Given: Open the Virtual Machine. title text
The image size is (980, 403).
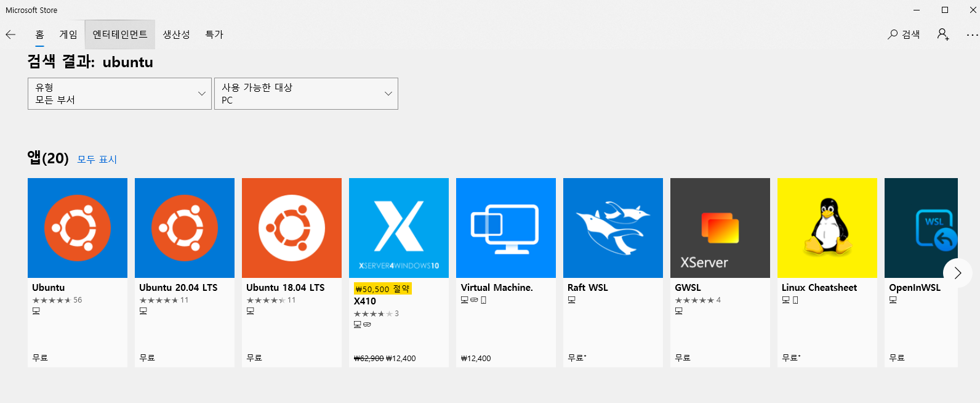Looking at the screenshot, I should click(x=497, y=288).
